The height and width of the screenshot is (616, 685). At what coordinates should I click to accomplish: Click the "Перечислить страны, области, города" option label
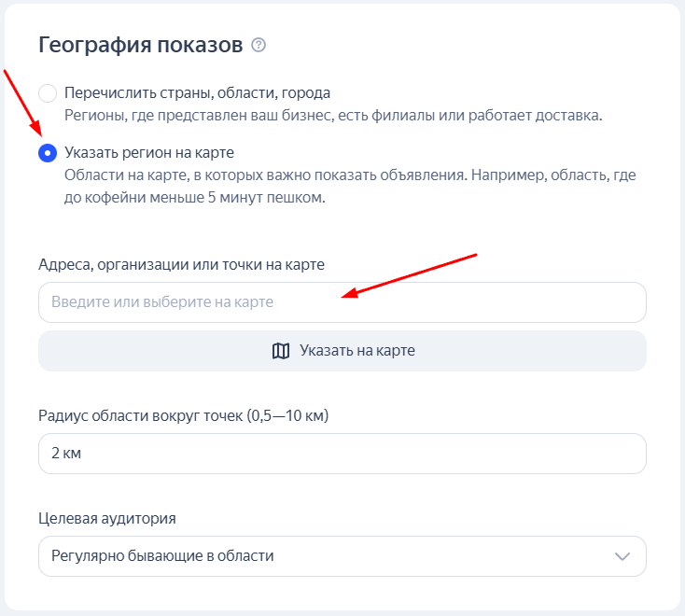[x=198, y=93]
